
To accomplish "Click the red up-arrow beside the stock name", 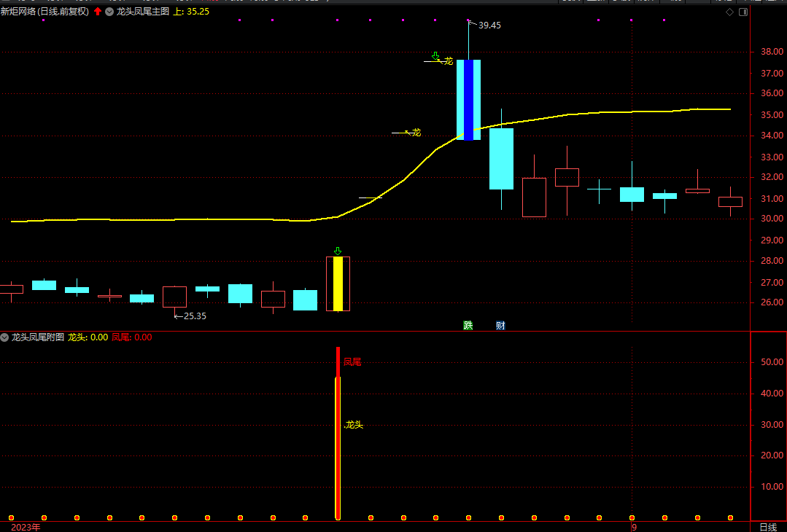I will [98, 12].
